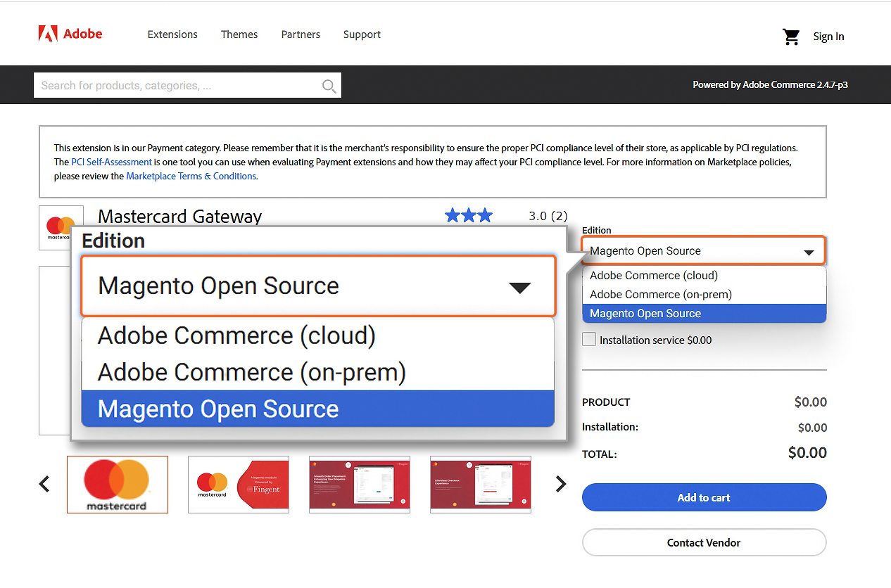The width and height of the screenshot is (891, 588).
Task: Click the PRODUCT price label
Action: click(x=606, y=402)
